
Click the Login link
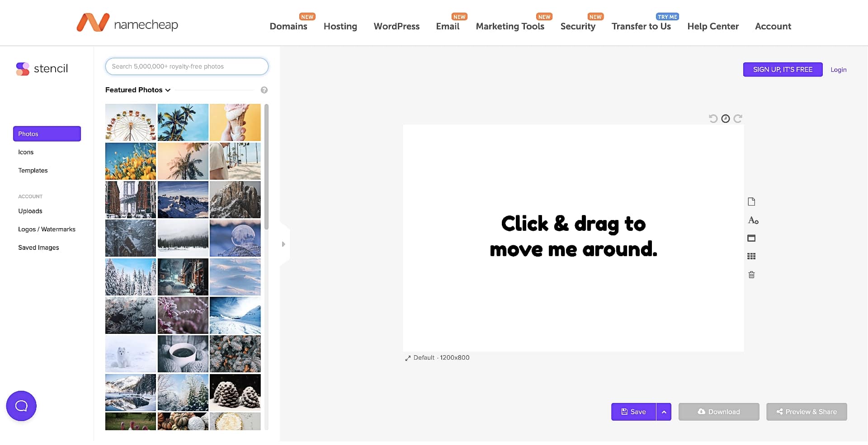click(838, 70)
